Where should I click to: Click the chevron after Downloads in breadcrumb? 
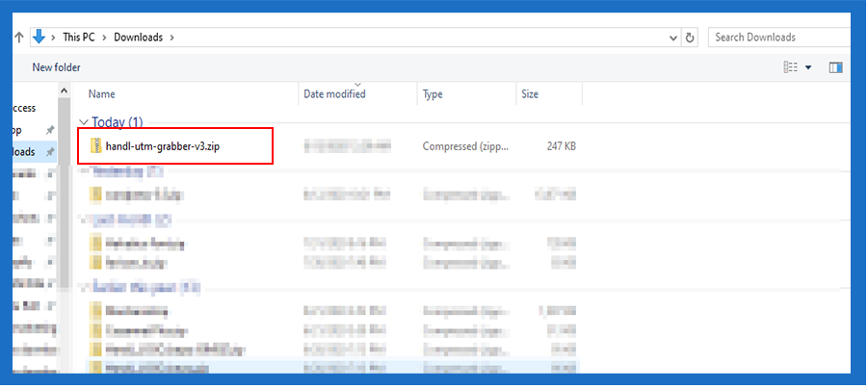tap(171, 38)
